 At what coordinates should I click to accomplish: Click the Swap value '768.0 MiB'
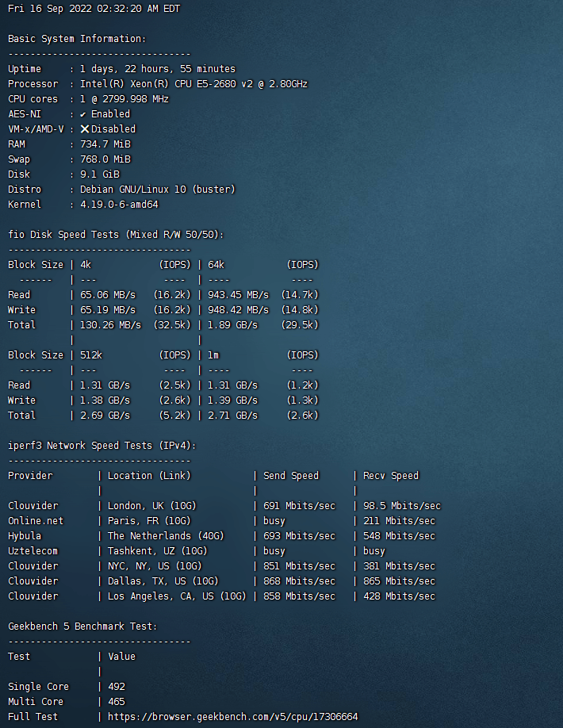[105, 159]
